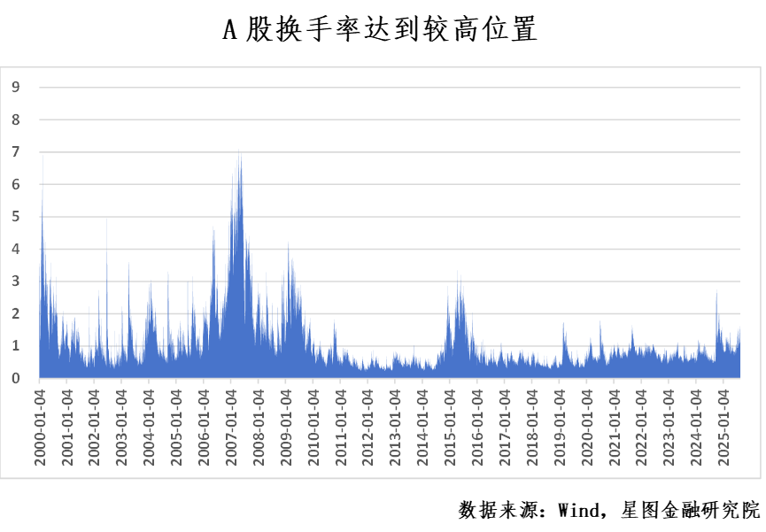Click the x-axis date 2008-01-04

point(259,428)
